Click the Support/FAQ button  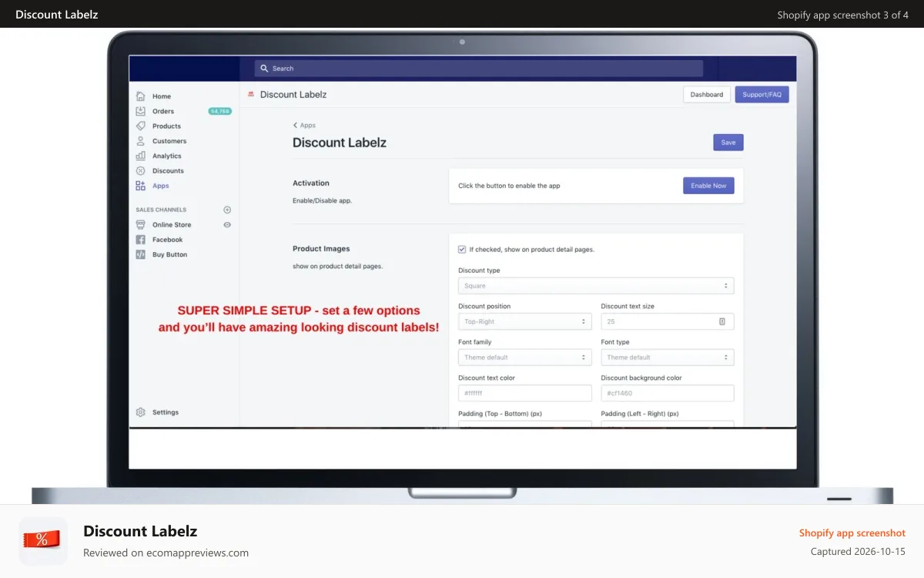point(762,94)
